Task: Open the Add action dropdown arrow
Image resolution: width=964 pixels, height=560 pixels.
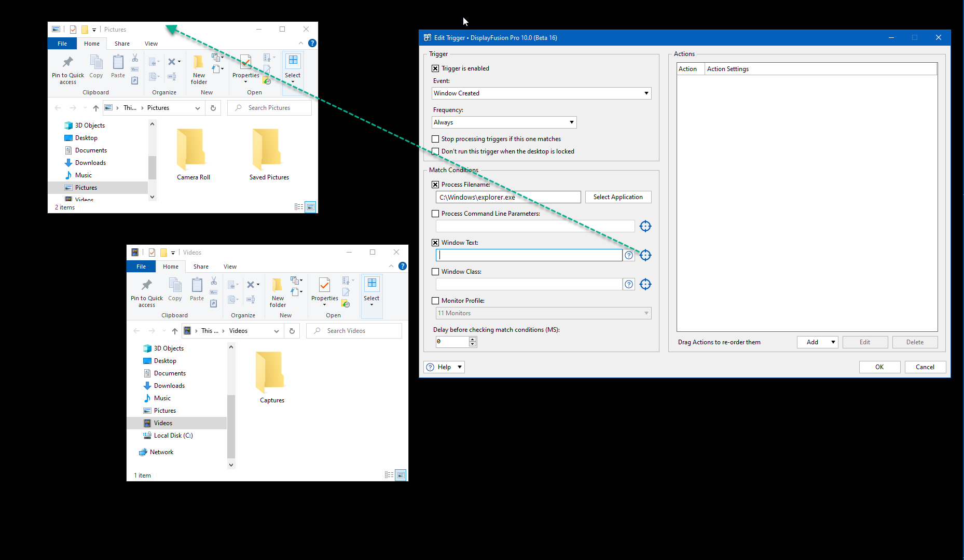Action: [x=833, y=342]
